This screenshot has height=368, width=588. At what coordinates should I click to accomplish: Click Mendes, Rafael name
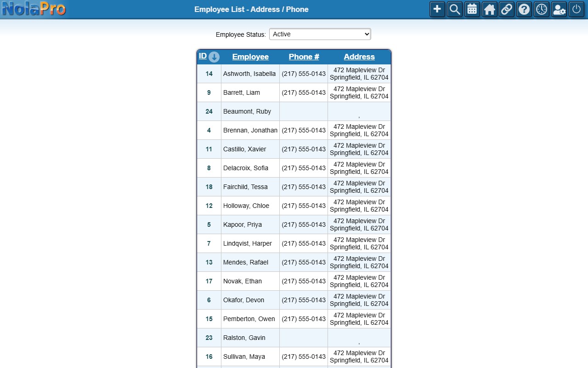pyautogui.click(x=246, y=262)
